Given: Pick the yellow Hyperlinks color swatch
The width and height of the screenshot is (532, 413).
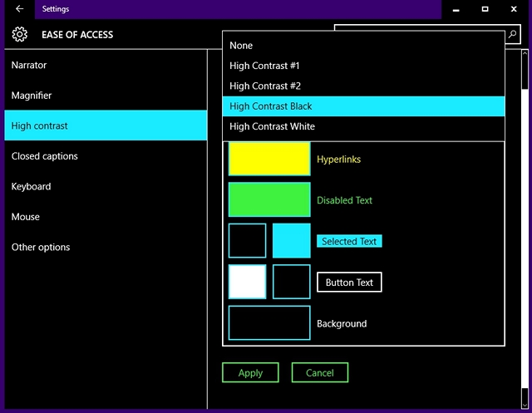Looking at the screenshot, I should (269, 159).
